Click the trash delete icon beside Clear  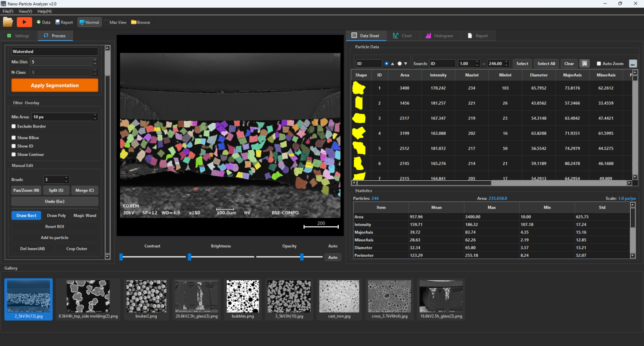pyautogui.click(x=584, y=64)
